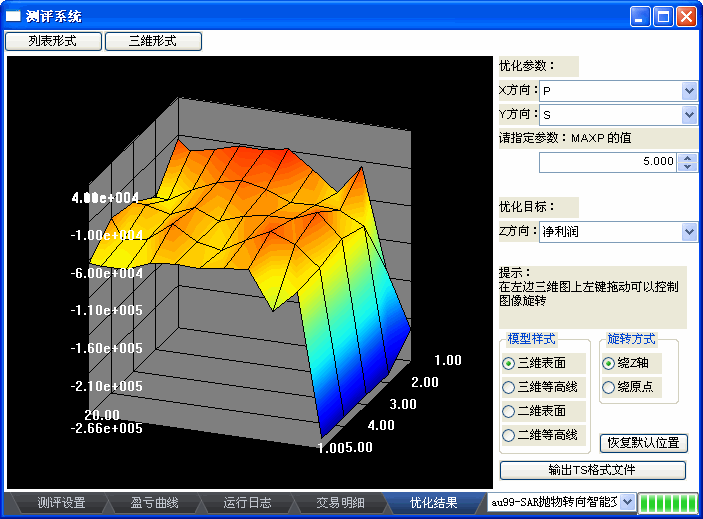703x519 pixels.
Task: Select 三维等高线 model style
Action: tap(509, 387)
